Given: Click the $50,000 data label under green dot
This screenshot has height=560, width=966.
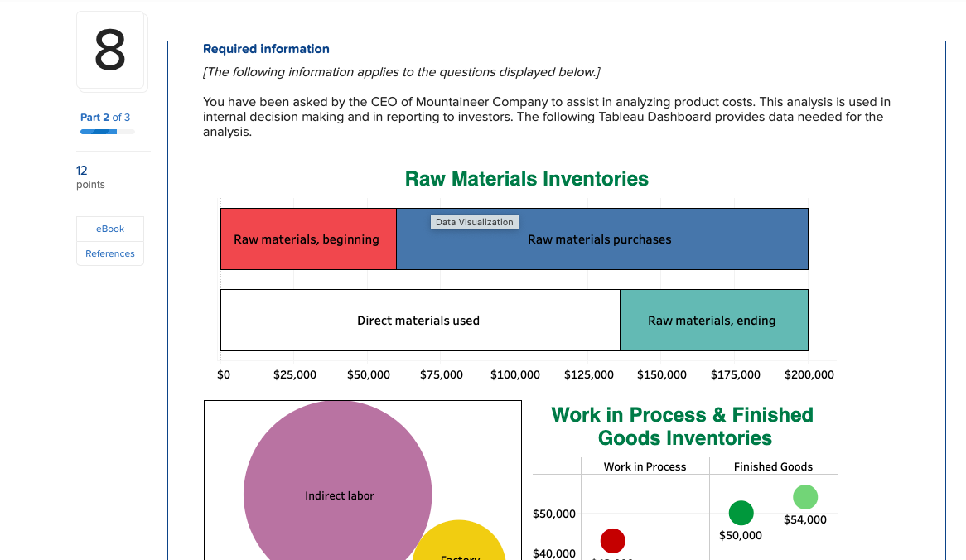Looking at the screenshot, I should [x=741, y=535].
